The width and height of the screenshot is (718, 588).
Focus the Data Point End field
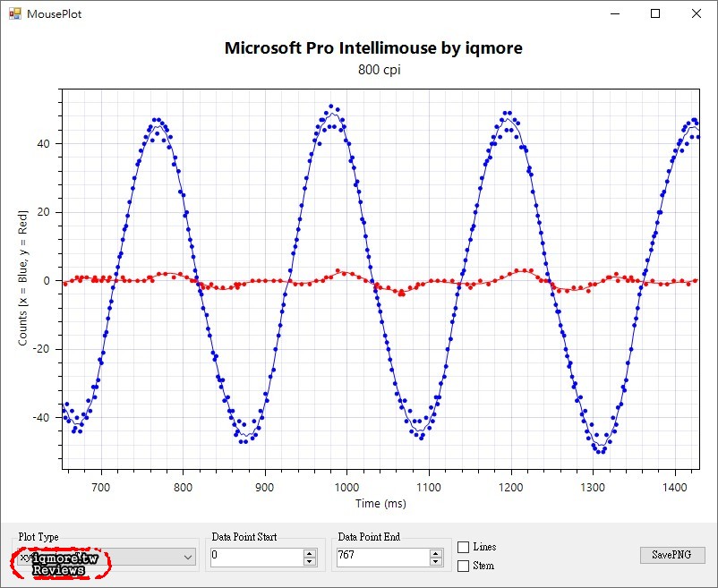[383, 557]
